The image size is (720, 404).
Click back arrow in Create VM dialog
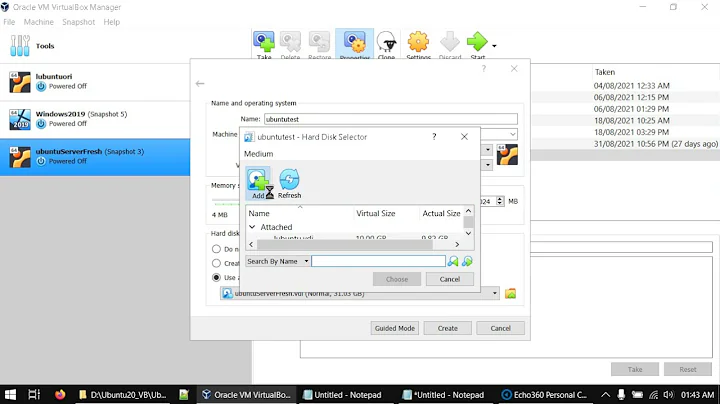click(x=200, y=83)
